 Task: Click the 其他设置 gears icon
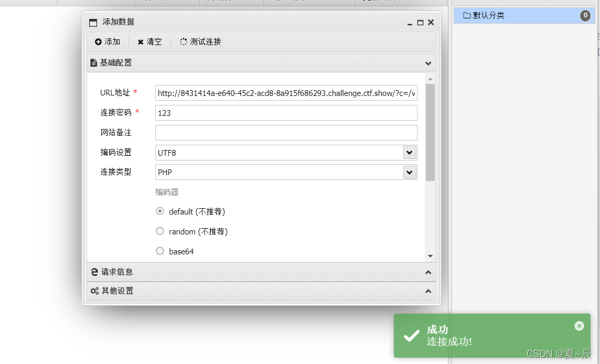click(x=94, y=291)
